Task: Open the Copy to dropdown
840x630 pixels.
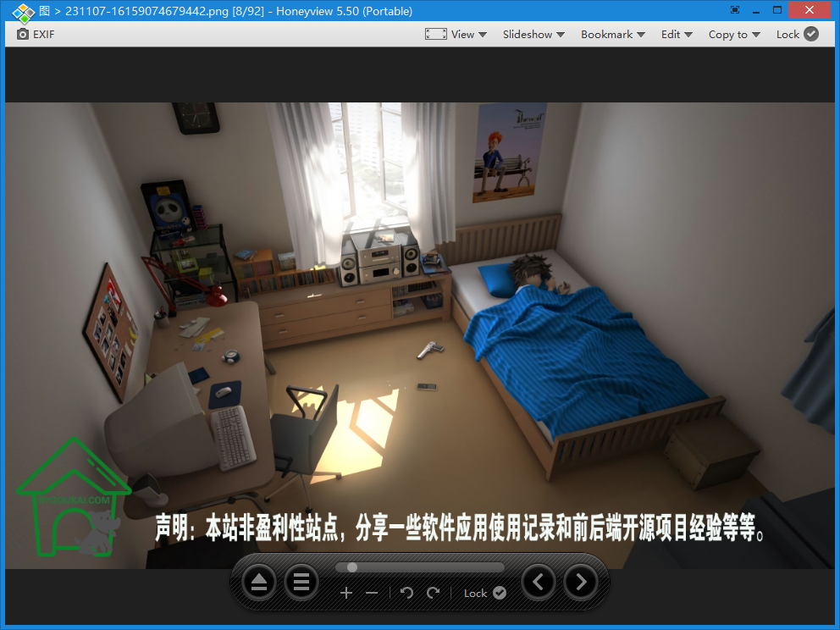Action: pyautogui.click(x=734, y=34)
